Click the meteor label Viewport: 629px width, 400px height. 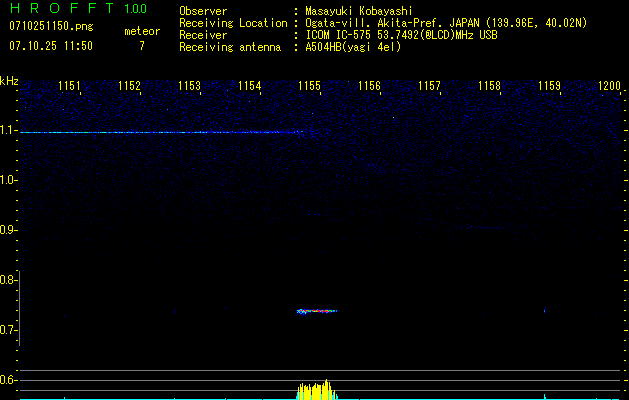coord(142,31)
